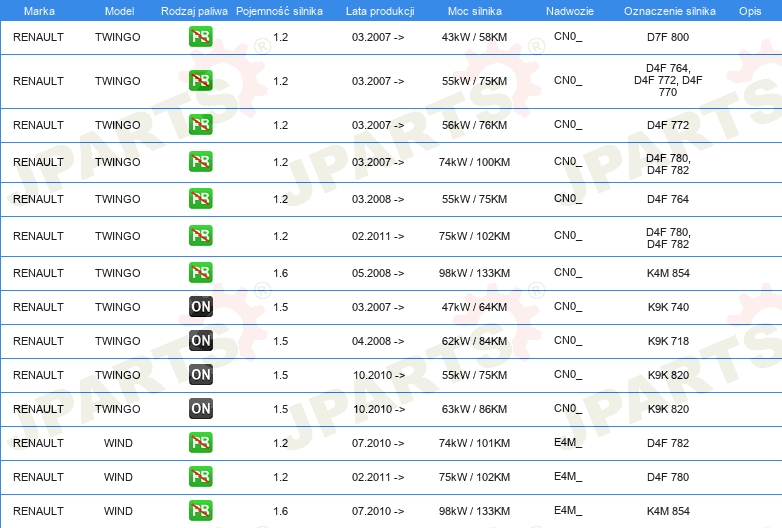This screenshot has height=528, width=782.
Task: Select the D7F 800 engine code
Action: pos(668,37)
